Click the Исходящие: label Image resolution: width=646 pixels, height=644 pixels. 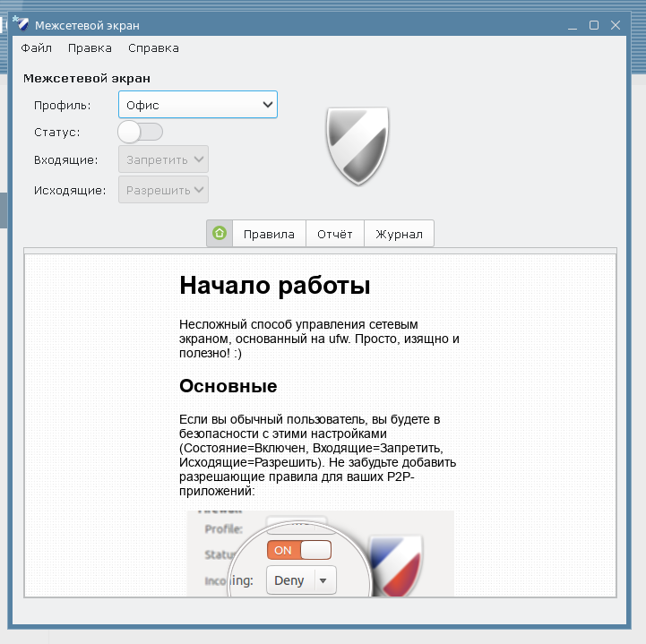click(x=70, y=190)
